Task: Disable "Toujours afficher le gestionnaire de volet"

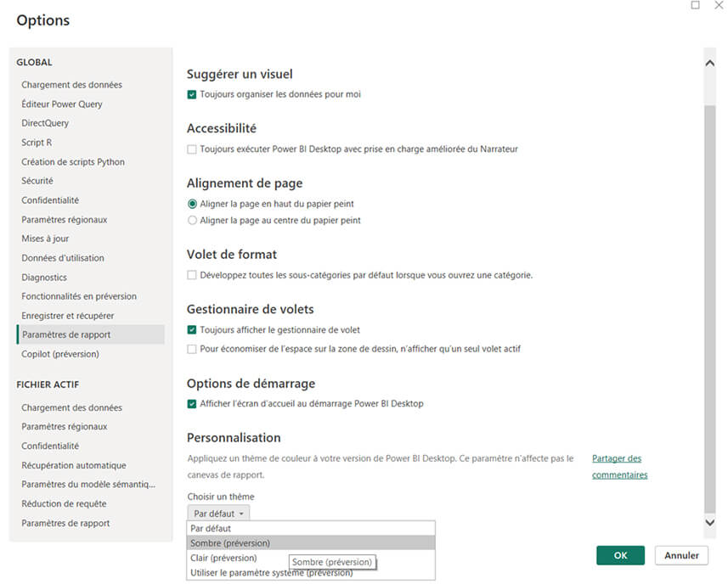Action: [x=191, y=331]
